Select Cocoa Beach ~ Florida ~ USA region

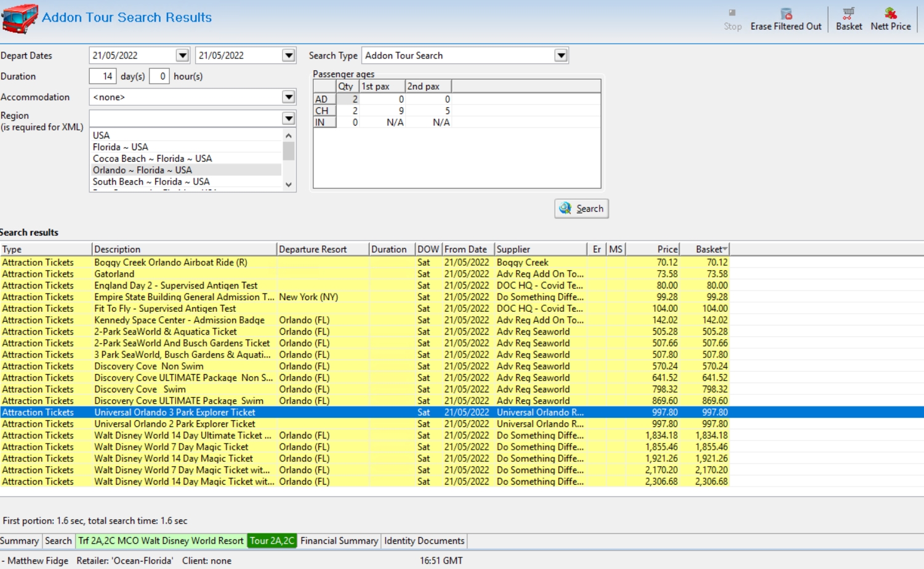pos(152,159)
